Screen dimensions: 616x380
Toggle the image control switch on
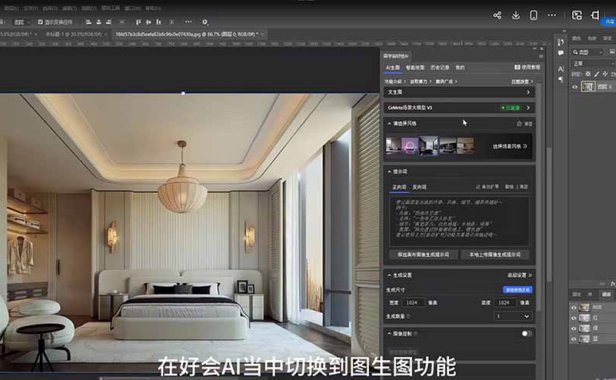click(x=526, y=334)
